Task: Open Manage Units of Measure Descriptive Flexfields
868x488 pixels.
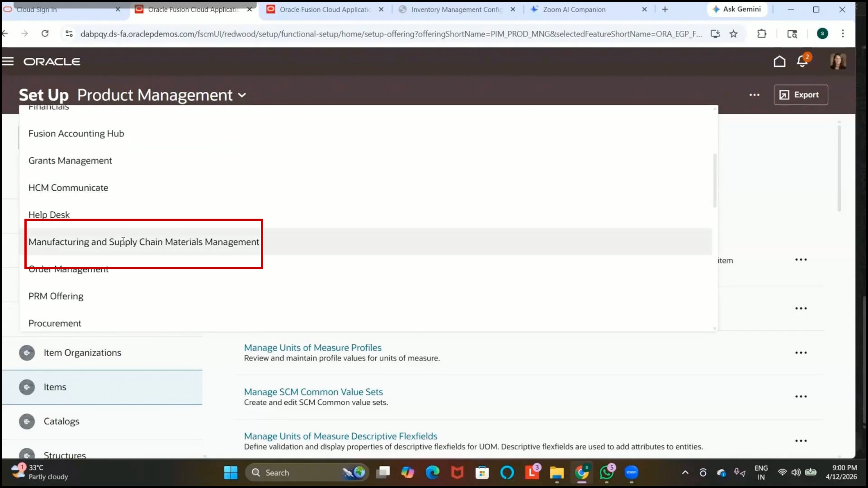Action: point(340,436)
